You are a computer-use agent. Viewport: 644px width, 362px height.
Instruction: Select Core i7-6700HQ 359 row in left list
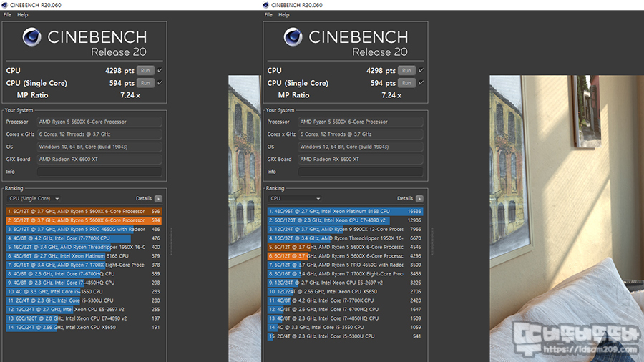pos(84,274)
